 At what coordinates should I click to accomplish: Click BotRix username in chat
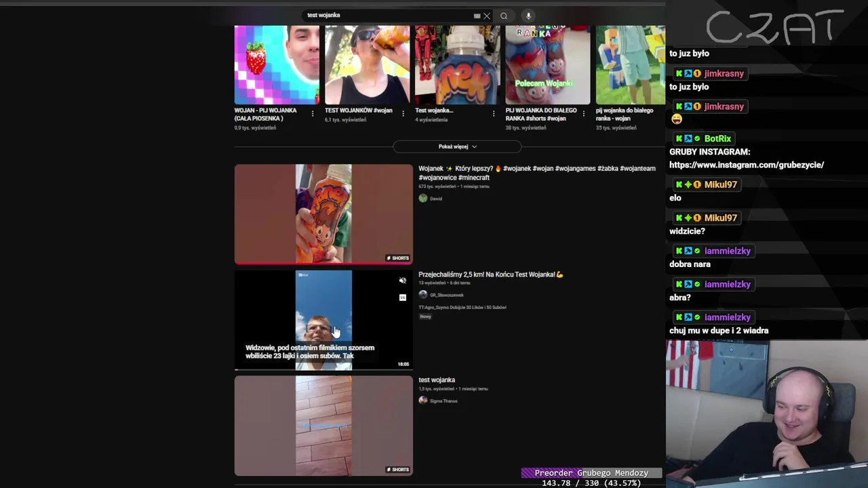pos(717,138)
